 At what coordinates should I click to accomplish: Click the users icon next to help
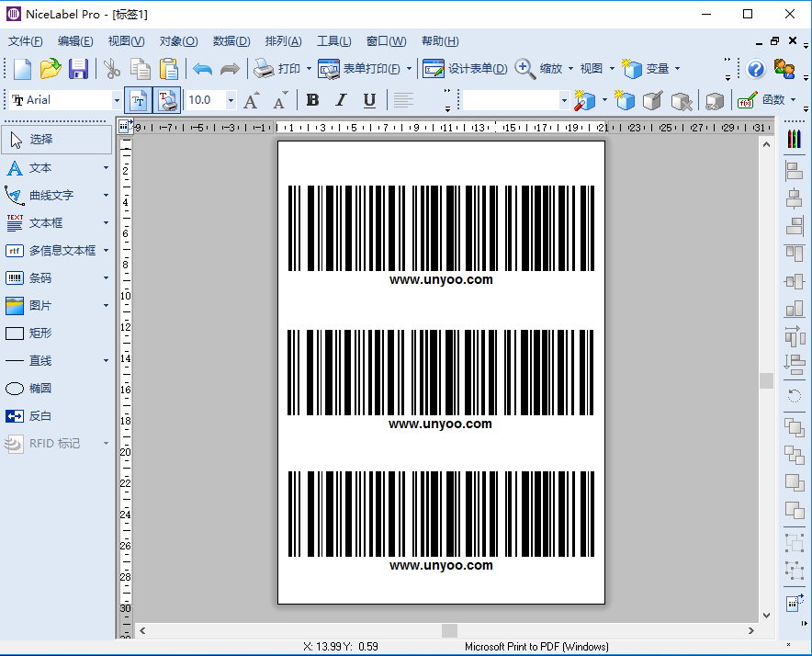[784, 69]
